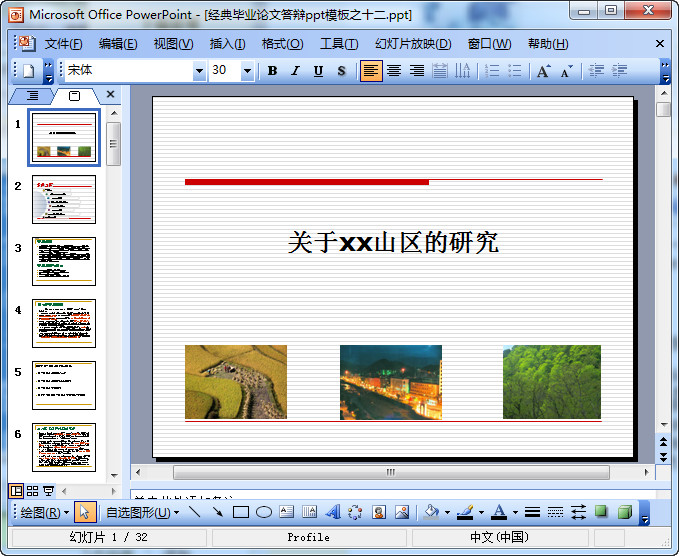Switch to Normal view

pyautogui.click(x=16, y=491)
